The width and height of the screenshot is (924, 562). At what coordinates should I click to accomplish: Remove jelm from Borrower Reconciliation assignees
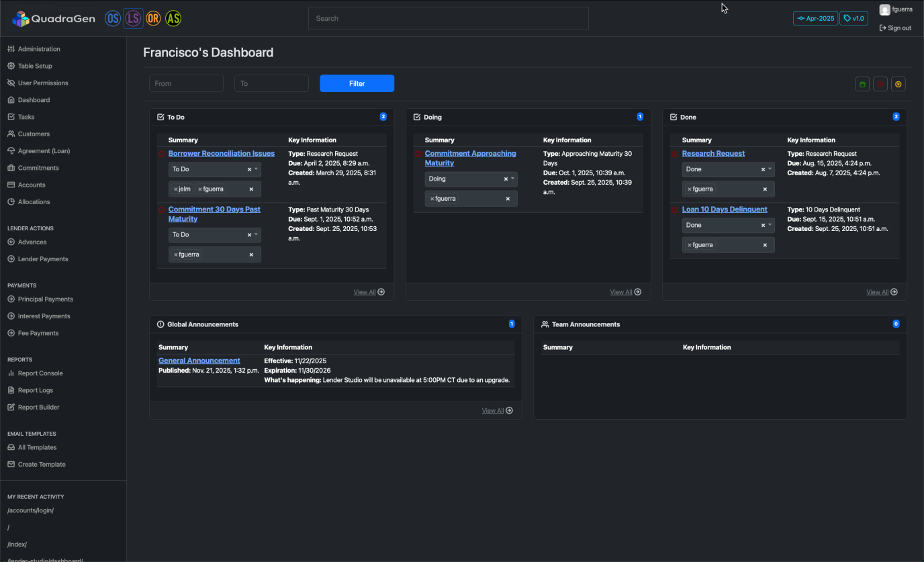point(176,189)
